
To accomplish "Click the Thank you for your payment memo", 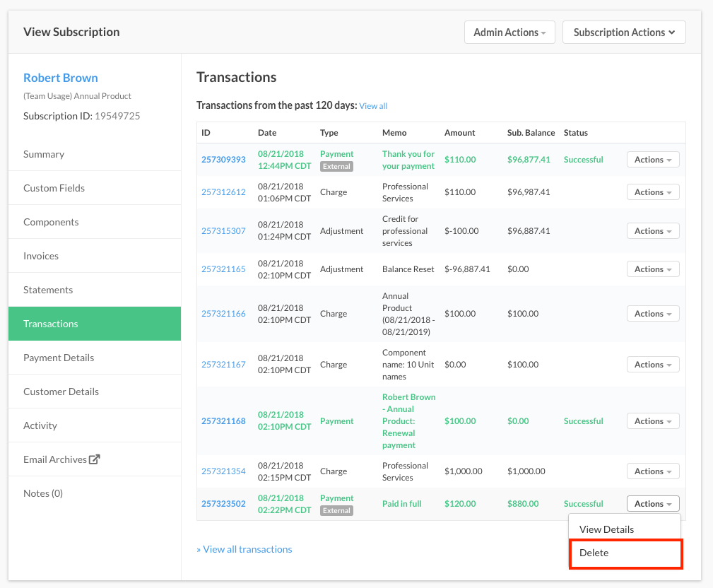I will 408,160.
